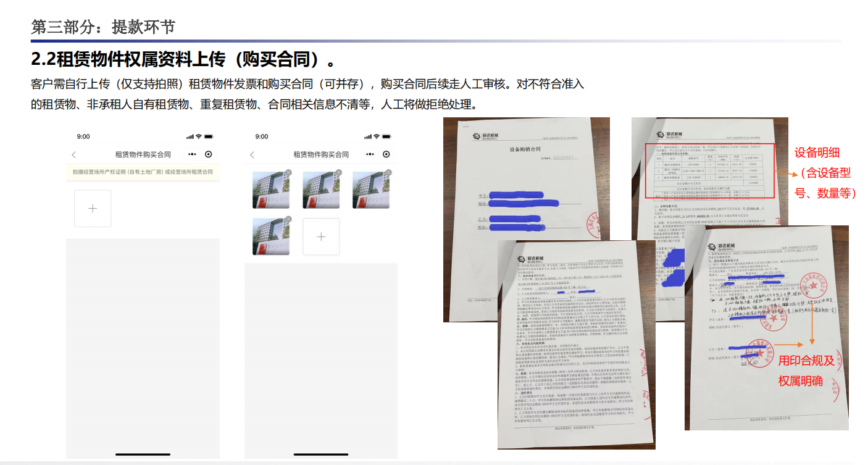Tap the signal bars on the empty-upload phone status bar
This screenshot has width=868, height=465.
190,136
